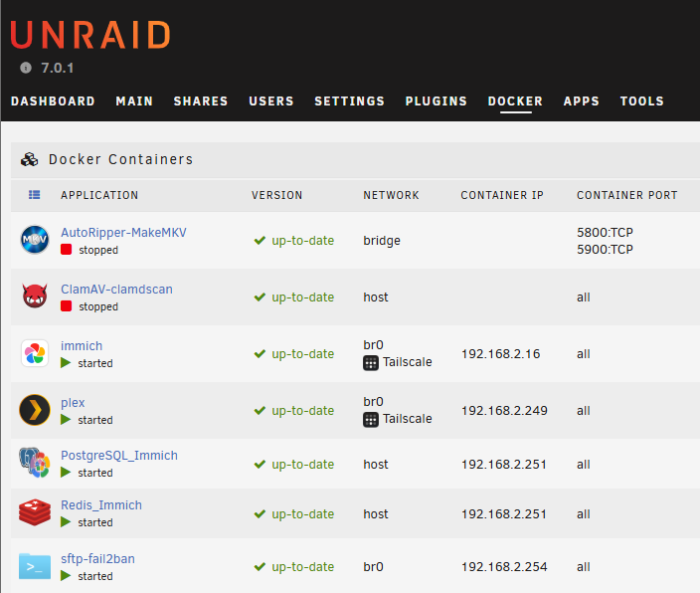Image resolution: width=700 pixels, height=593 pixels.
Task: Click IP address 192.168.2.16
Action: (501, 354)
